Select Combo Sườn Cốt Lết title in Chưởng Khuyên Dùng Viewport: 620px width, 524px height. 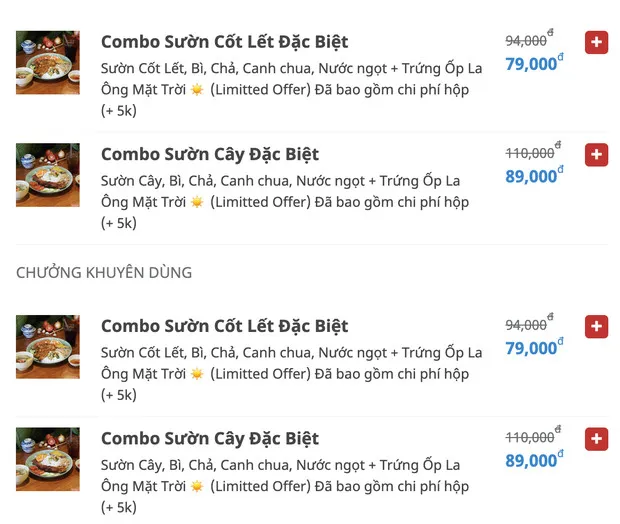(x=224, y=326)
